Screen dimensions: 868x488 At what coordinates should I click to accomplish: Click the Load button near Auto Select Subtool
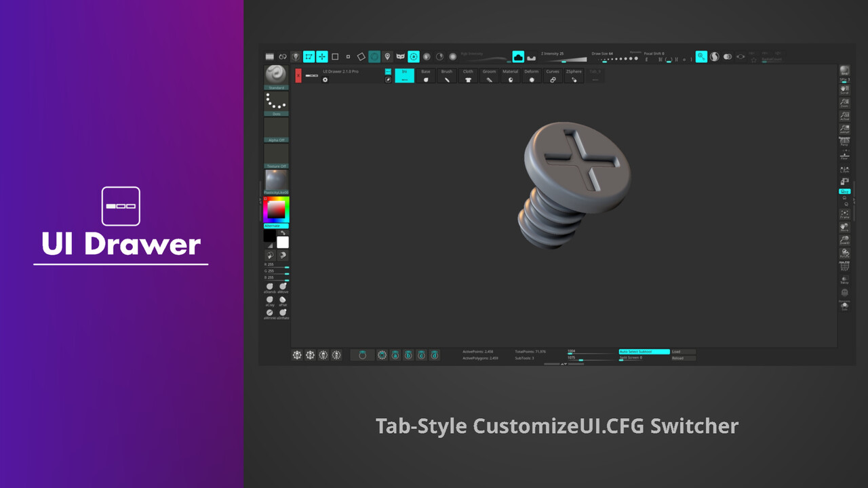pyautogui.click(x=677, y=352)
